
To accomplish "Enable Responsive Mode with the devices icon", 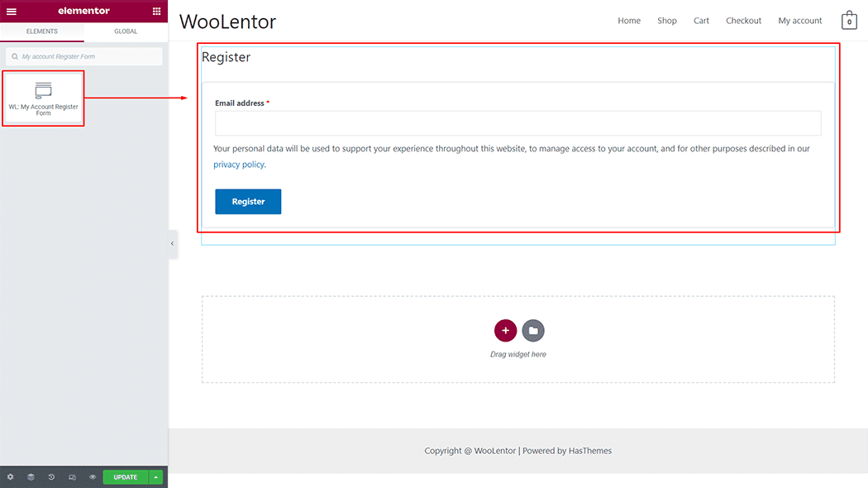I will 71,476.
